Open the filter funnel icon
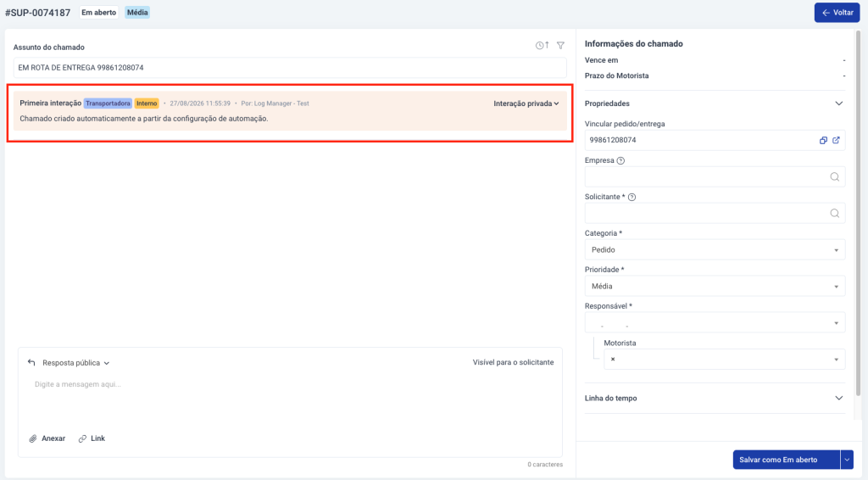This screenshot has height=480, width=868. pos(561,46)
